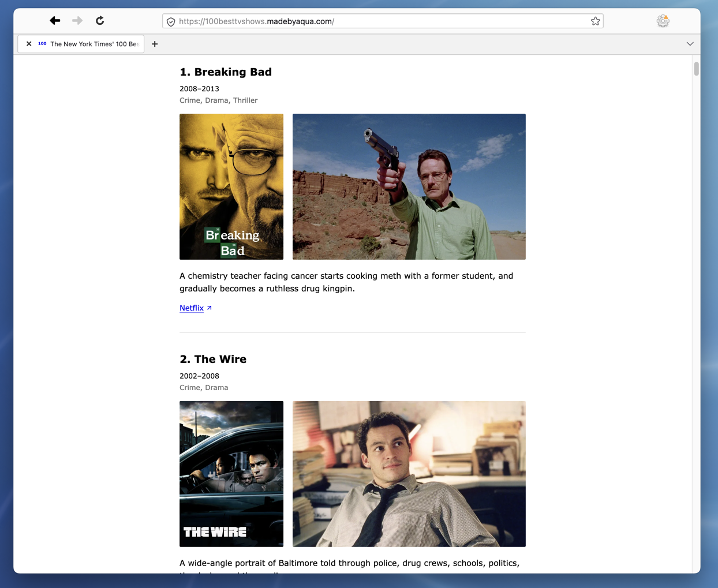Viewport: 718px width, 588px height.
Task: Open the shield site-info icon
Action: pyautogui.click(x=171, y=22)
